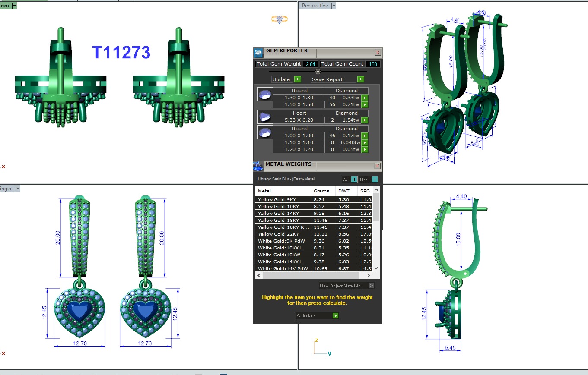
Task: Click the Perspective viewport label
Action: 315,6
